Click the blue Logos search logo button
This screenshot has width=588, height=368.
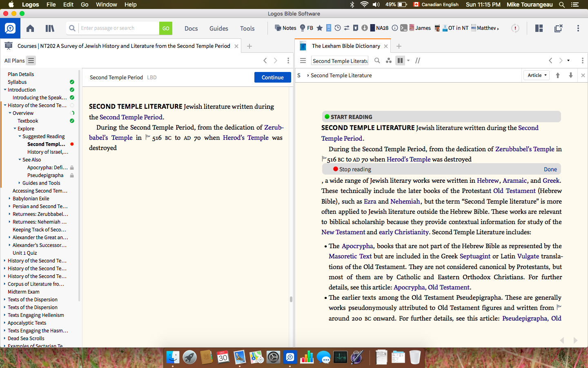pyautogui.click(x=10, y=28)
